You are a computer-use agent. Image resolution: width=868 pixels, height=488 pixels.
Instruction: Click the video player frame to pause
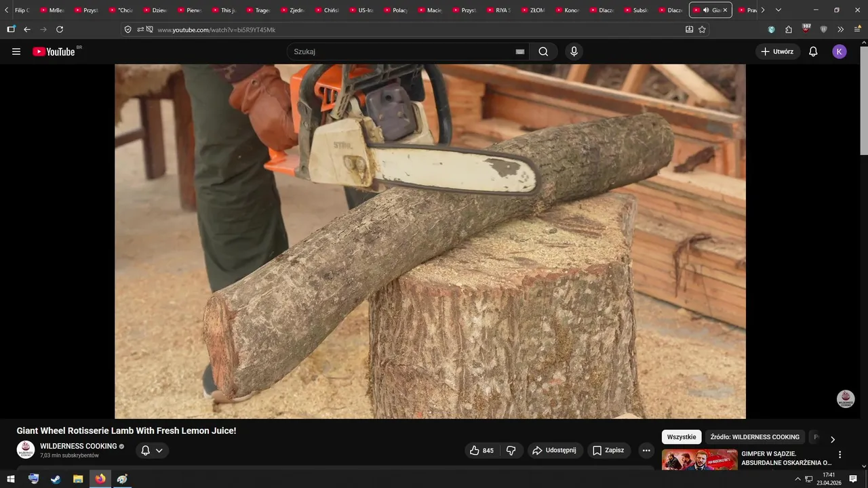coord(430,241)
